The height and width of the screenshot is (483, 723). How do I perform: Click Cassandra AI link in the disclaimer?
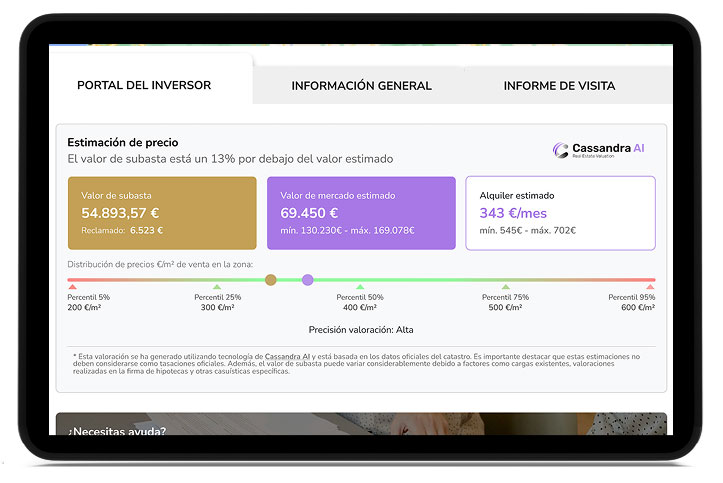tap(286, 356)
